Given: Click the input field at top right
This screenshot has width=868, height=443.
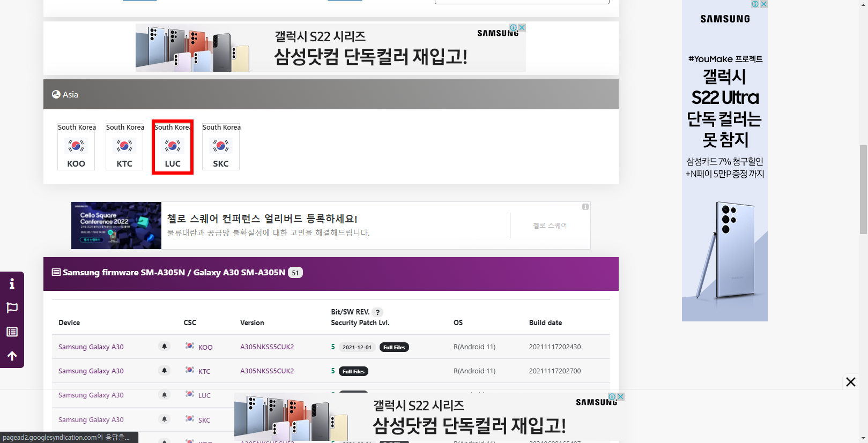Looking at the screenshot, I should point(522,2).
